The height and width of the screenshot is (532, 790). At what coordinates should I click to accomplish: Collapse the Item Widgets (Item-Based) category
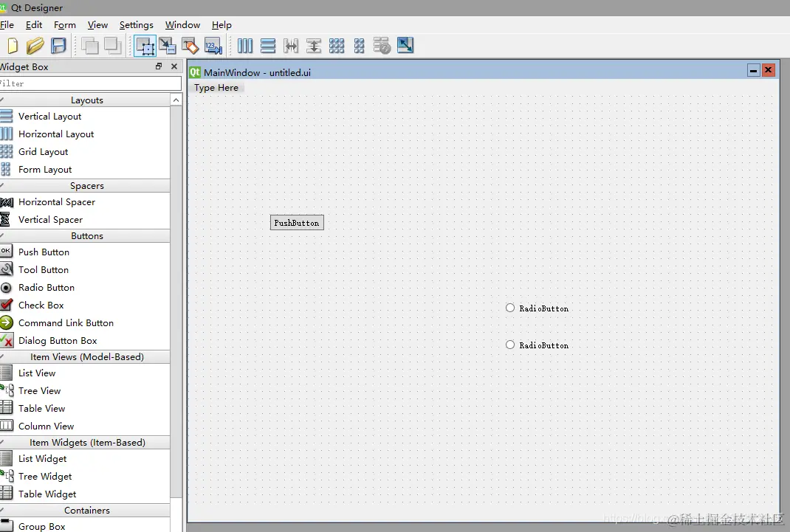[85, 443]
